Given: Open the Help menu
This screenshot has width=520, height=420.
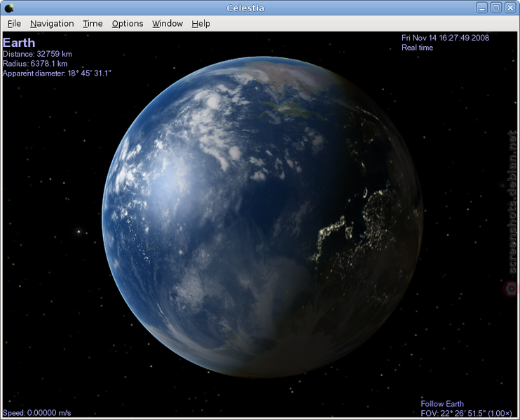Looking at the screenshot, I should click(x=200, y=24).
